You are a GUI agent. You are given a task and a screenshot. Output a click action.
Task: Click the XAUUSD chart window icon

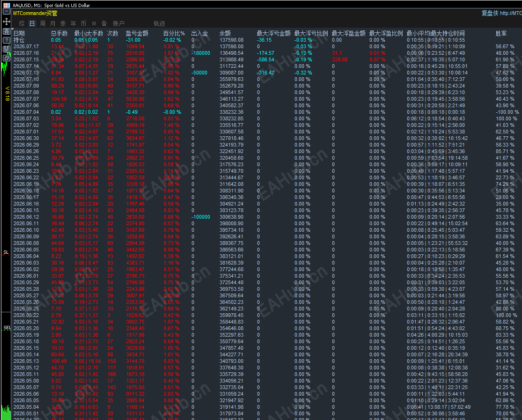tap(7, 5)
